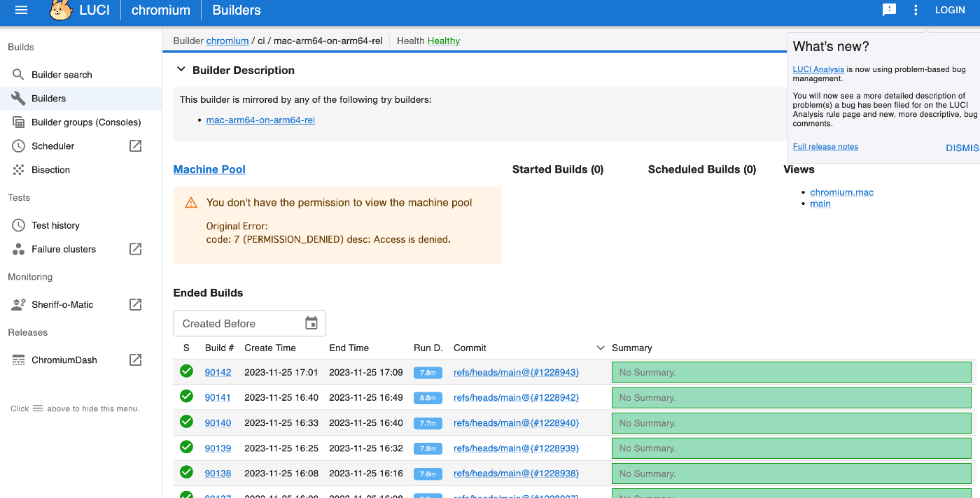
Task: Open the main view link
Action: coord(820,204)
